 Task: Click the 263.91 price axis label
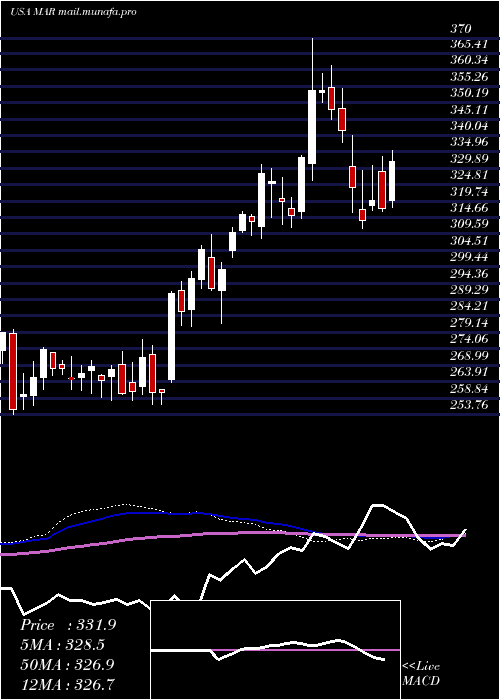click(468, 372)
